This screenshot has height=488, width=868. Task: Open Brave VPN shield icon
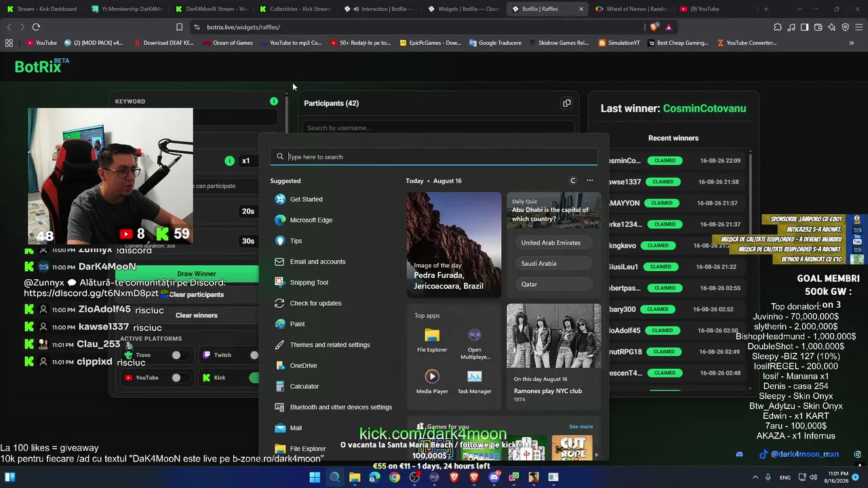tap(845, 27)
